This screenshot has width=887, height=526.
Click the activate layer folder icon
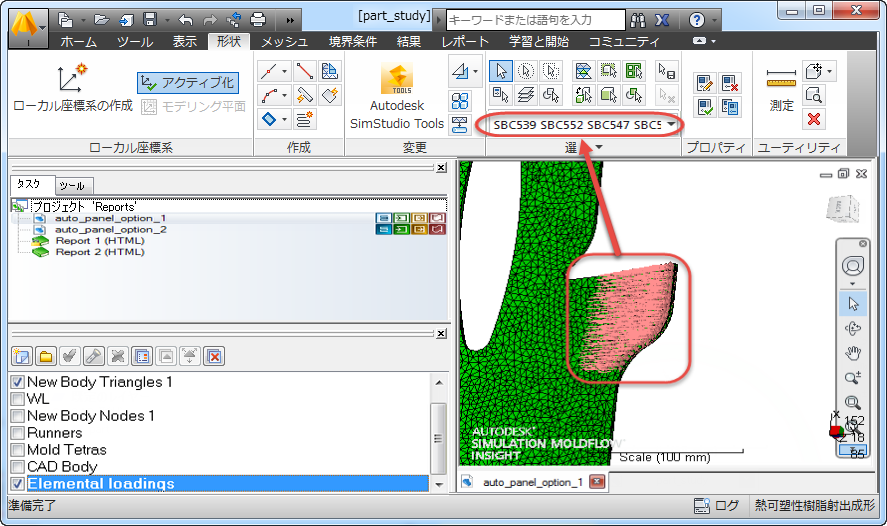click(x=46, y=356)
